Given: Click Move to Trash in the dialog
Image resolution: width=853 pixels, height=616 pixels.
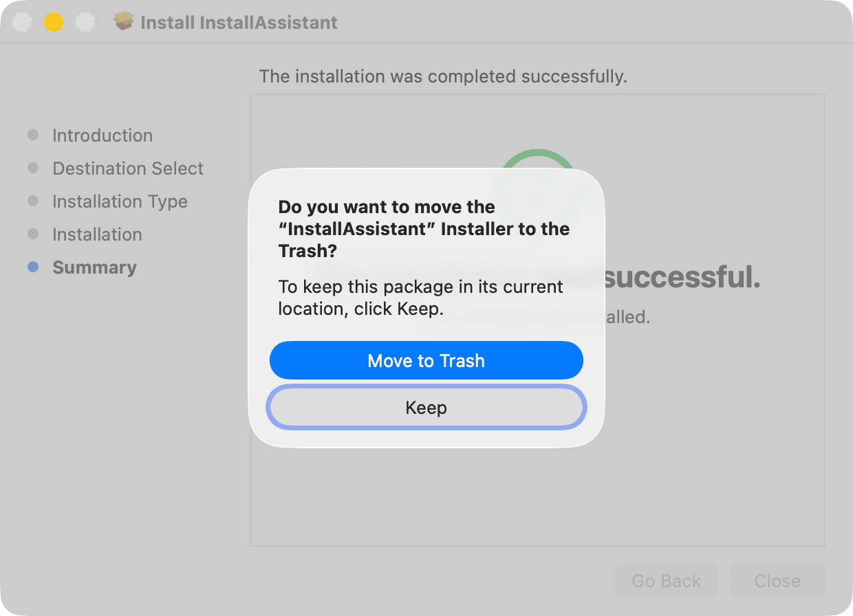Looking at the screenshot, I should (426, 360).
